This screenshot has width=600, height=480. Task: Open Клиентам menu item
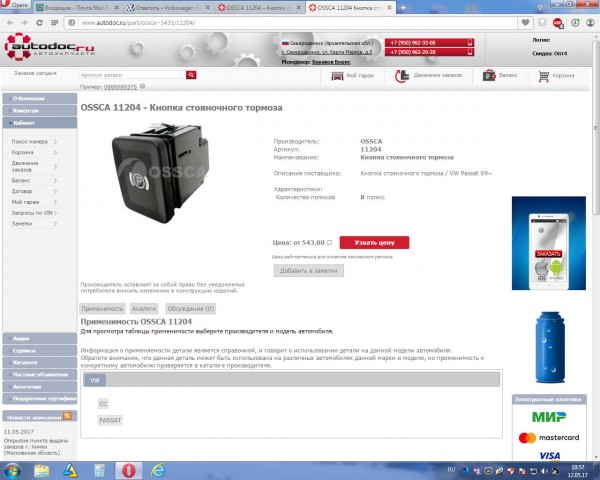(40, 111)
